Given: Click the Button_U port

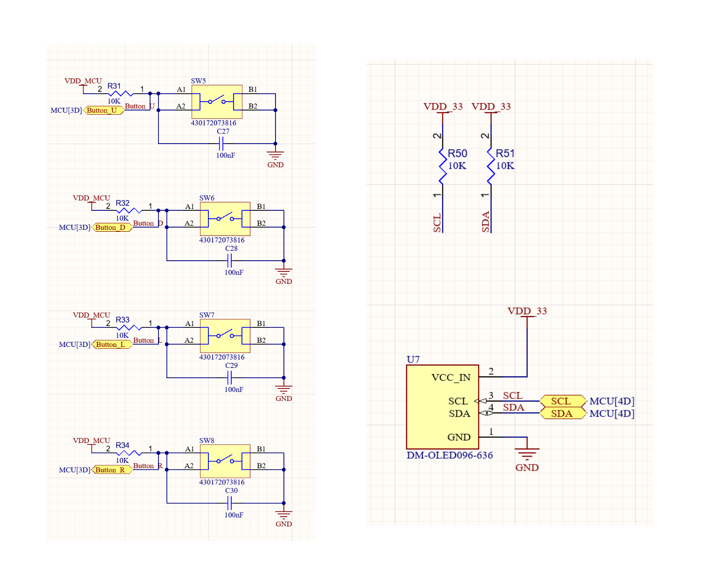Looking at the screenshot, I should [x=104, y=111].
